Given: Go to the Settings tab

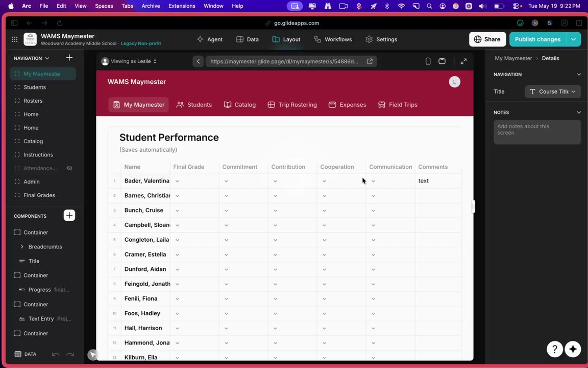Looking at the screenshot, I should pyautogui.click(x=381, y=39).
